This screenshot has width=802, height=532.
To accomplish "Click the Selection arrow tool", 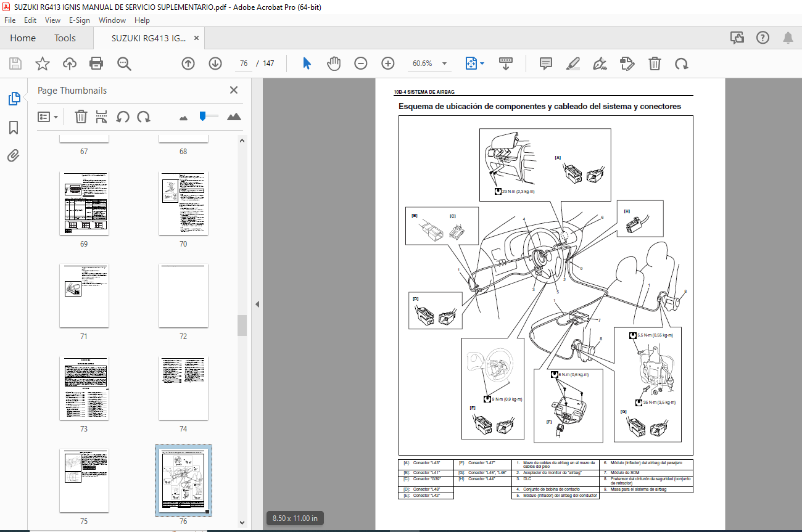I will coord(307,63).
